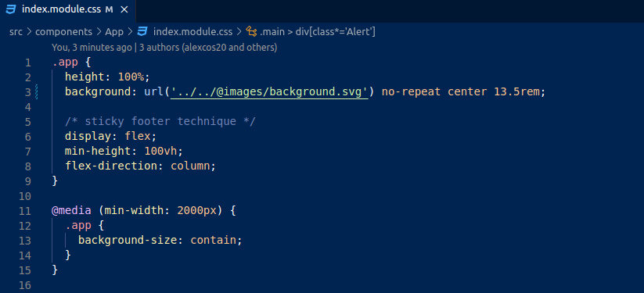The width and height of the screenshot is (644, 293).
Task: Click the contain value on line 13
Action: [x=214, y=241]
